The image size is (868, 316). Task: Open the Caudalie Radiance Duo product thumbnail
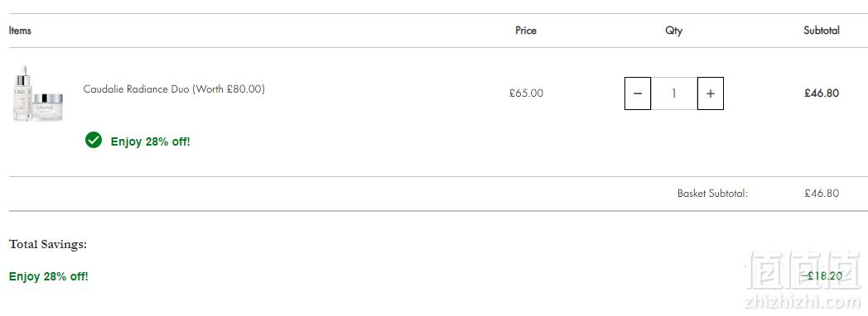[38, 93]
